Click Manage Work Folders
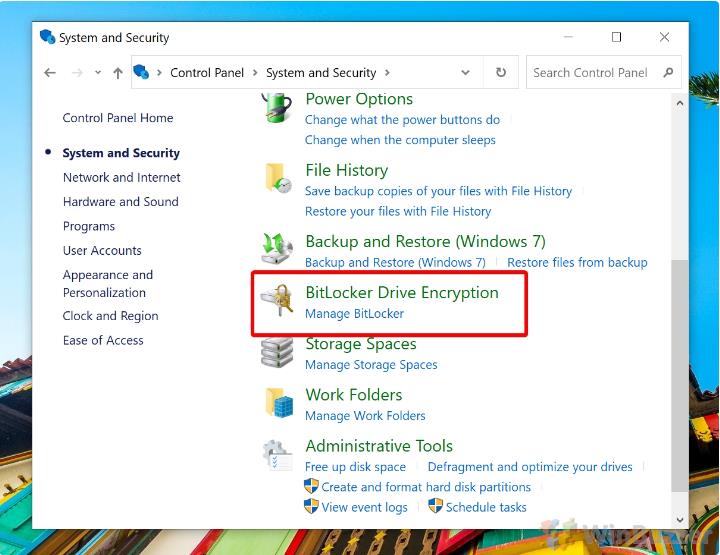The image size is (720, 555). point(365,416)
